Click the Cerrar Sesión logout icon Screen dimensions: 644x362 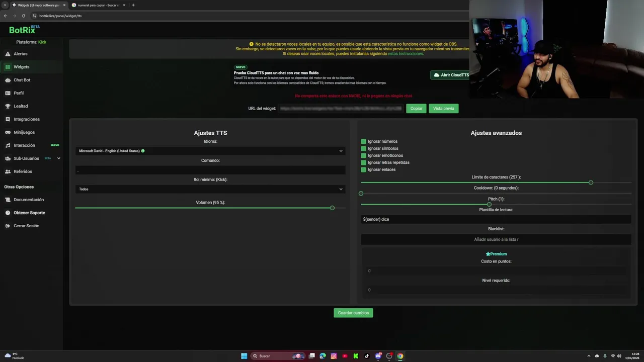[x=8, y=226]
